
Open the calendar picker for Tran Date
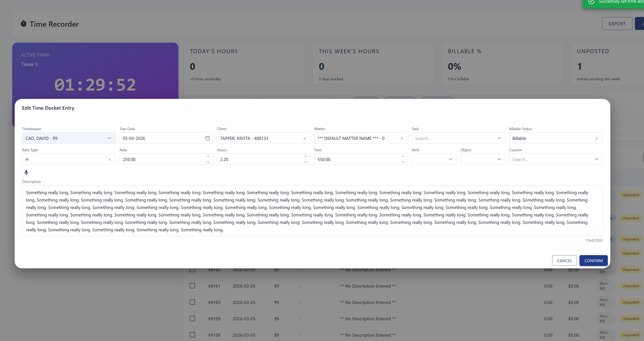pos(207,138)
